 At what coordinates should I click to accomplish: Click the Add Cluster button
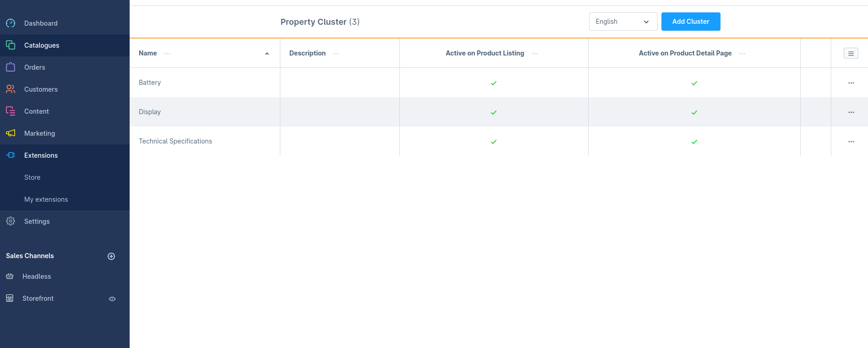point(690,22)
